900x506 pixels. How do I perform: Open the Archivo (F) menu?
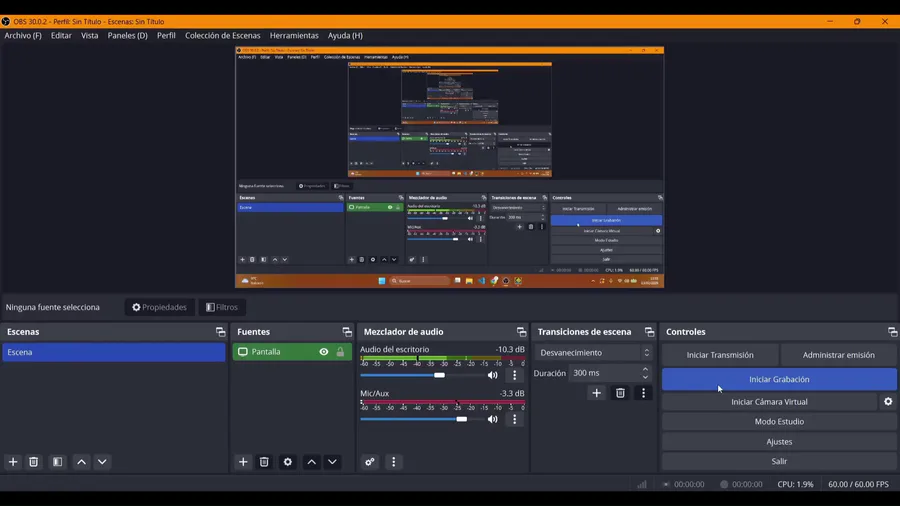[23, 36]
